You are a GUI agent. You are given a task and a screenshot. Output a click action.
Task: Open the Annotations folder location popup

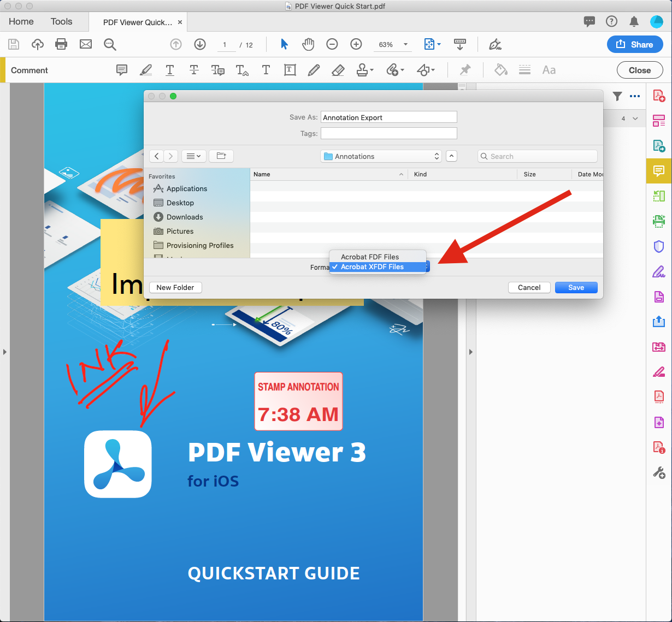coord(381,156)
